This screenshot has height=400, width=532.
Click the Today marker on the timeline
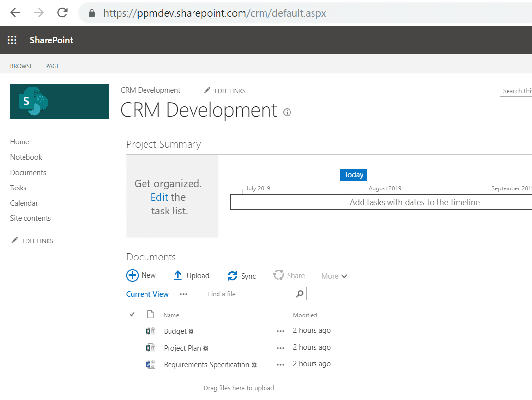(353, 175)
